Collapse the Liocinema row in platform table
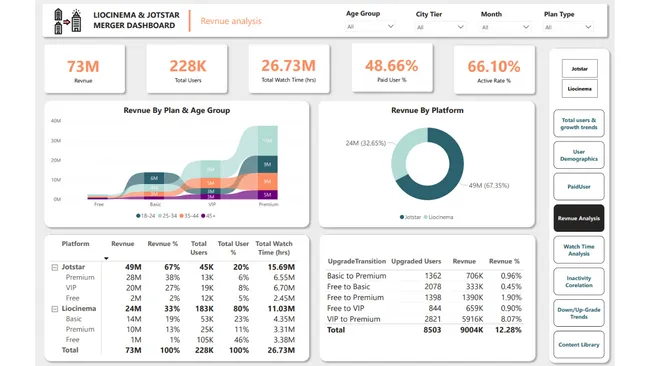This screenshot has width=650, height=366. click(x=55, y=309)
